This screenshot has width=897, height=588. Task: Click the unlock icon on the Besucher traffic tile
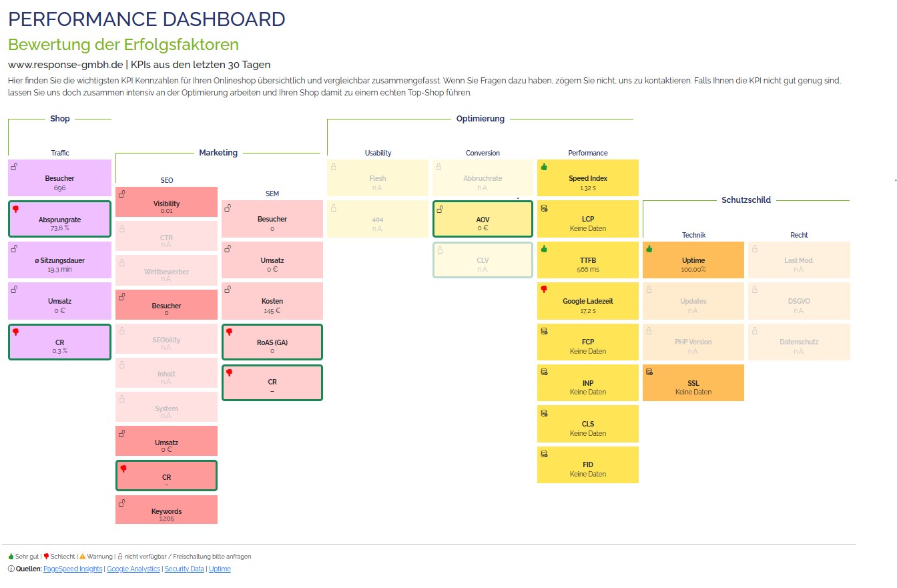(x=15, y=168)
